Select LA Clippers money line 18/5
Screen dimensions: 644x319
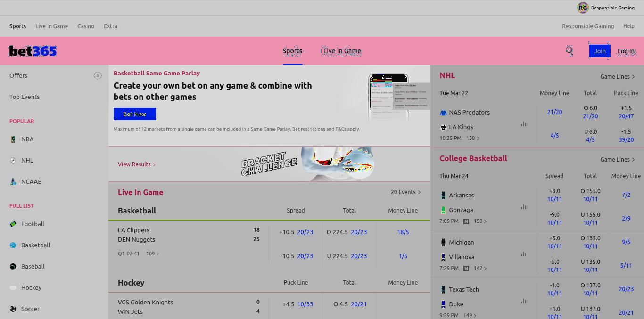(403, 232)
